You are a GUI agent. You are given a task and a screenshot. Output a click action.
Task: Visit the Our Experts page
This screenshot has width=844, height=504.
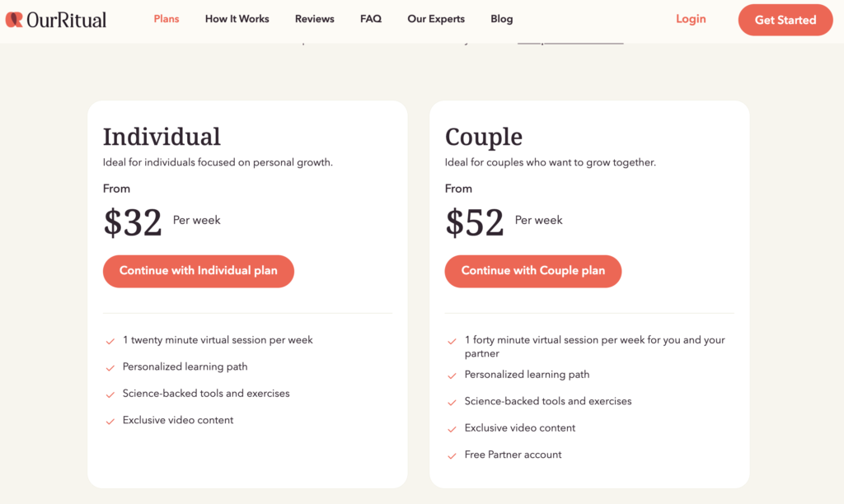(436, 19)
